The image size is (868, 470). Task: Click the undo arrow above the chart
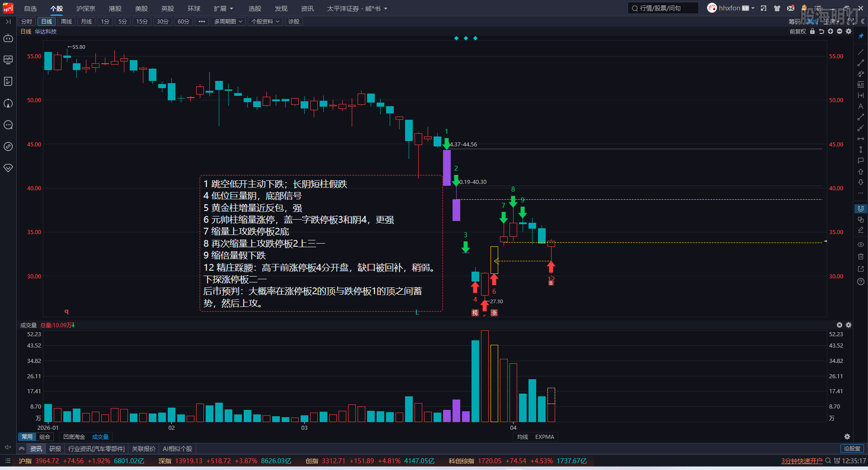pyautogui.click(x=821, y=31)
